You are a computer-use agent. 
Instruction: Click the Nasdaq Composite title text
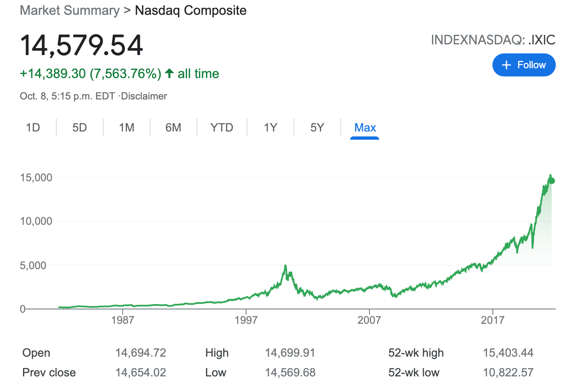click(x=191, y=10)
